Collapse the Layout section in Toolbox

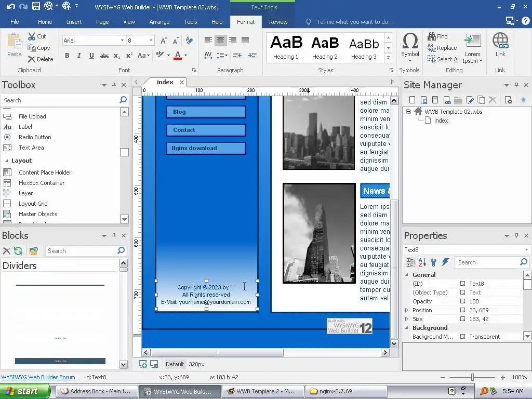[7, 161]
